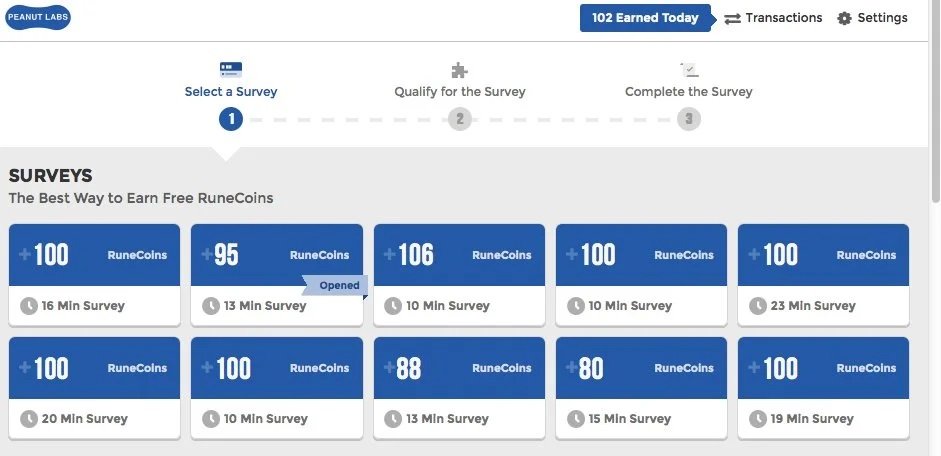Click the Transactions arrows icon
The image size is (941, 456).
732,19
